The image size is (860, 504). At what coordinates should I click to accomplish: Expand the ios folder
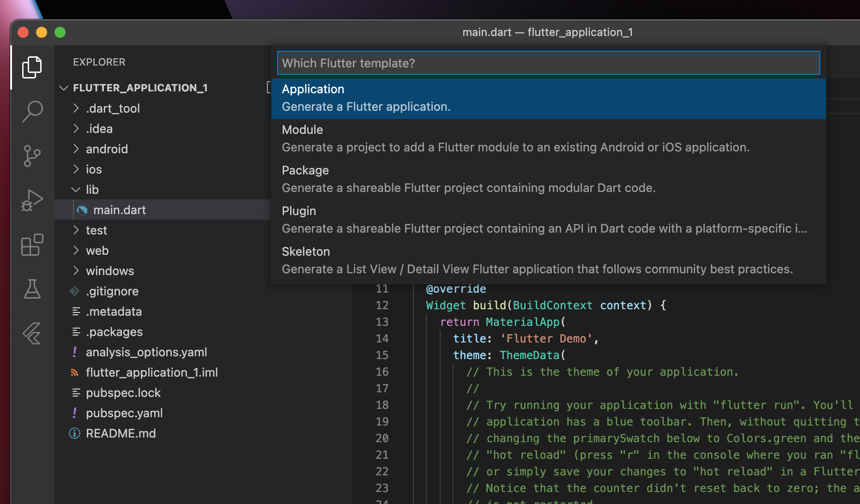pos(76,169)
